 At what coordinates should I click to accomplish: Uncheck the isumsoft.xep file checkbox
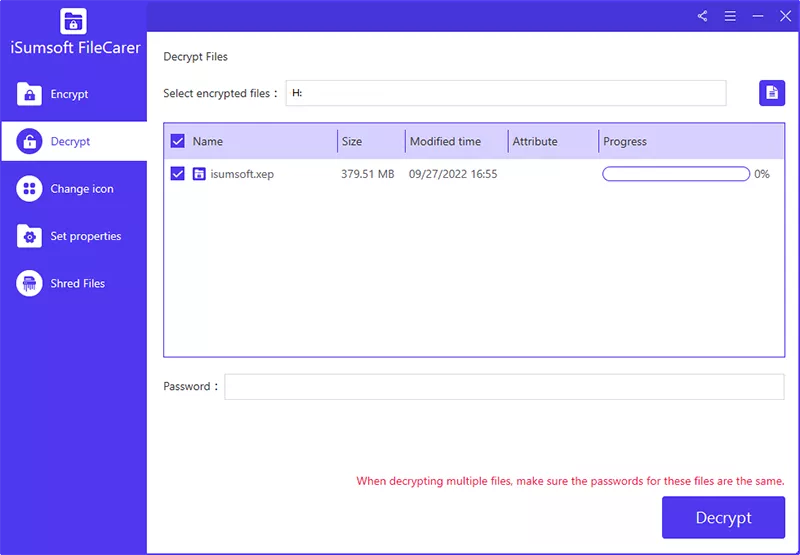[x=178, y=174]
